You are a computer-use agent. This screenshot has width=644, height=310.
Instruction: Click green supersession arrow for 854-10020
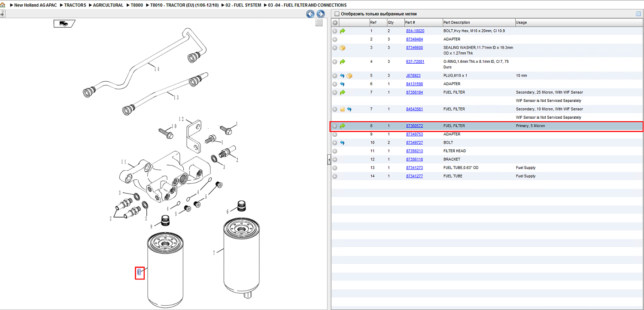343,31
